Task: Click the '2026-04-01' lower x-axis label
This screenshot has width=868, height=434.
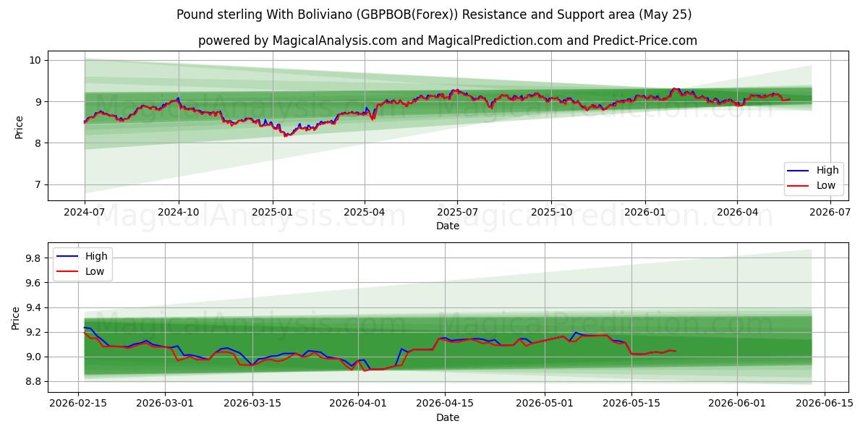Action: (x=358, y=404)
